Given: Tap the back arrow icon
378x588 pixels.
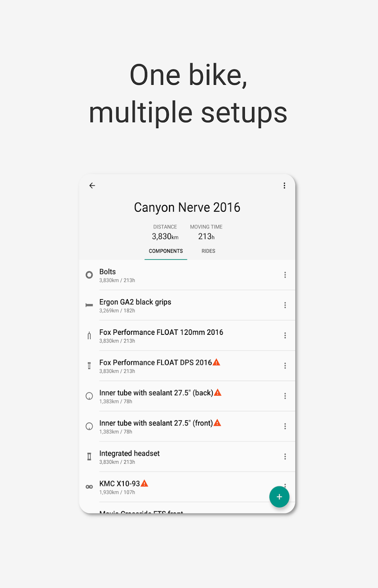Looking at the screenshot, I should 92,186.
